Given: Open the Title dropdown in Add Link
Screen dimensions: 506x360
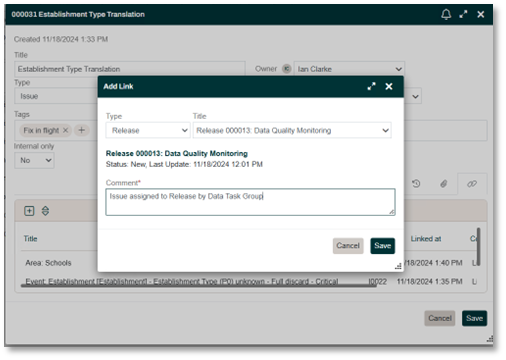Looking at the screenshot, I should (292, 130).
